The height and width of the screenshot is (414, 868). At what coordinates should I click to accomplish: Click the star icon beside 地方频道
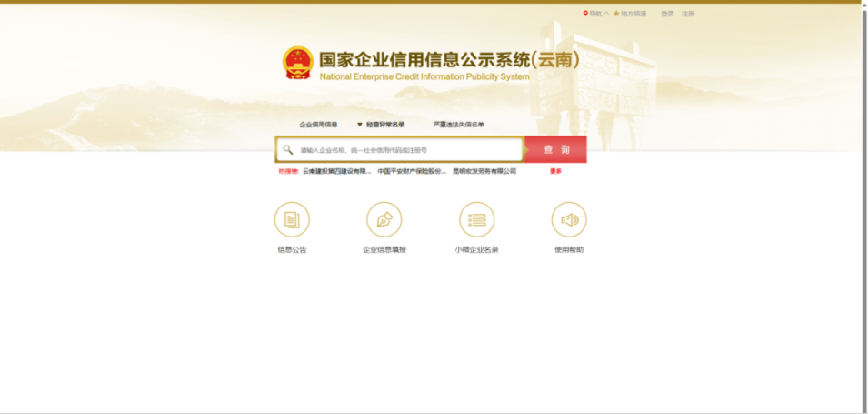click(x=616, y=14)
